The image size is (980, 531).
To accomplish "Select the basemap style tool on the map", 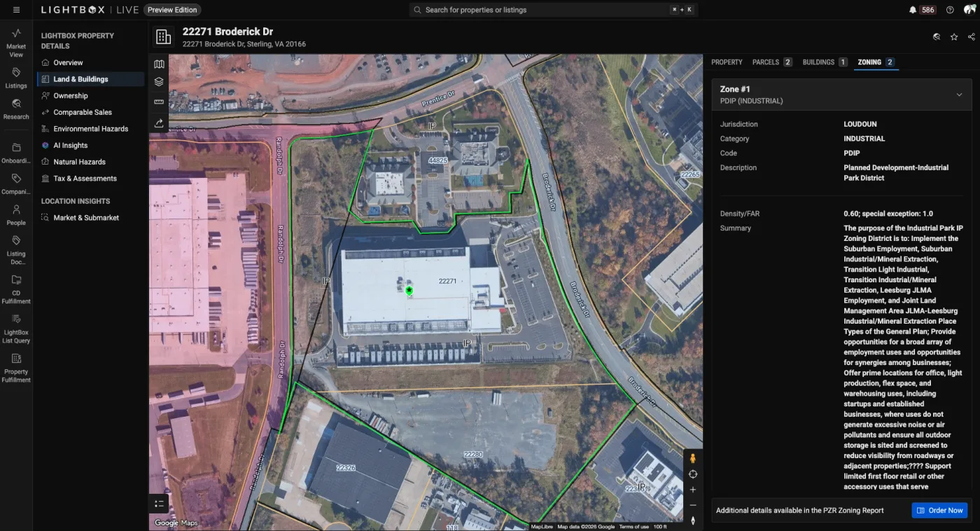I will pos(159,64).
